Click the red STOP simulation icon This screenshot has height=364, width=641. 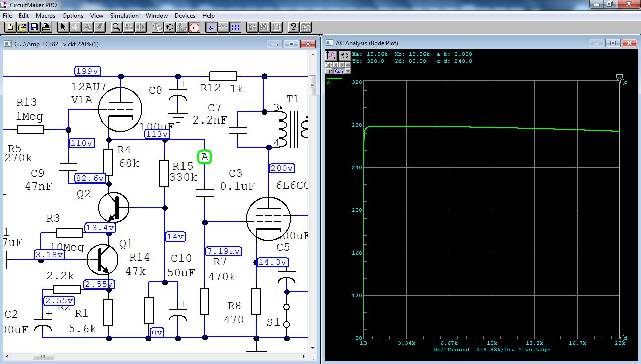194,27
